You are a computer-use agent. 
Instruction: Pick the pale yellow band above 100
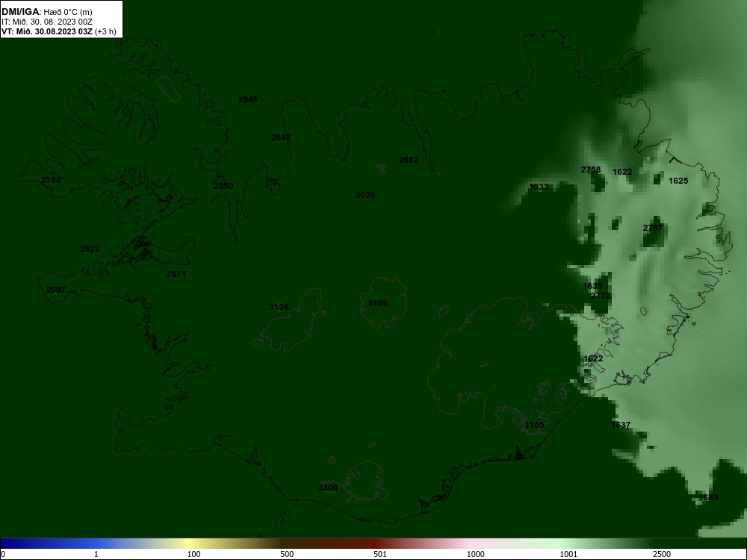click(190, 544)
